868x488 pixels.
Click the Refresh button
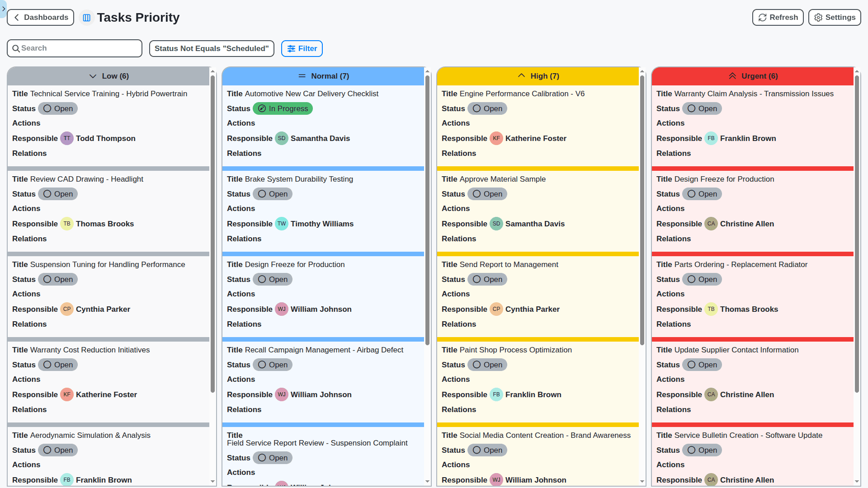click(778, 17)
